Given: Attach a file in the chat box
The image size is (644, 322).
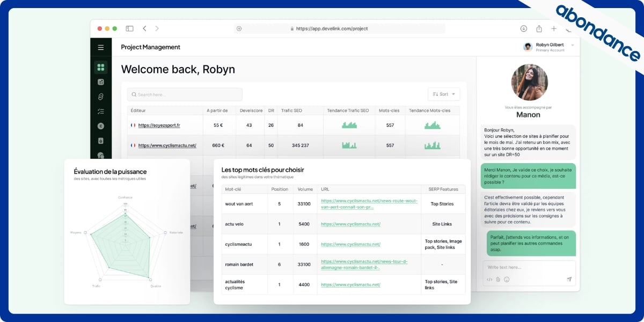Looking at the screenshot, I should click(498, 280).
